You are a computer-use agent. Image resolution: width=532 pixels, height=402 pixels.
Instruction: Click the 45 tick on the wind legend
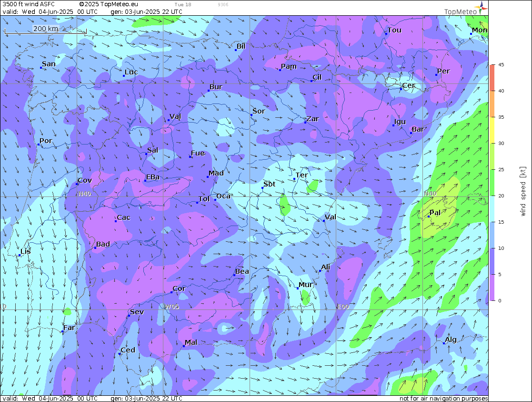pyautogui.click(x=501, y=64)
